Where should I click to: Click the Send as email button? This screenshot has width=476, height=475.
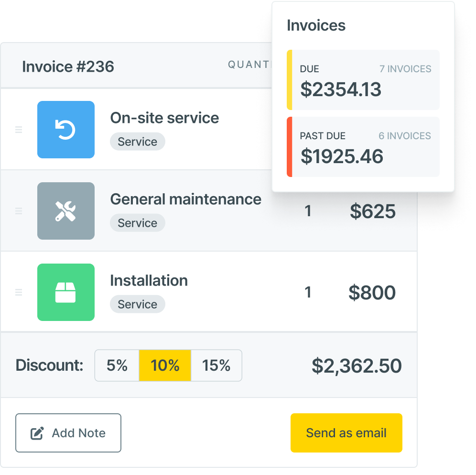tap(346, 432)
